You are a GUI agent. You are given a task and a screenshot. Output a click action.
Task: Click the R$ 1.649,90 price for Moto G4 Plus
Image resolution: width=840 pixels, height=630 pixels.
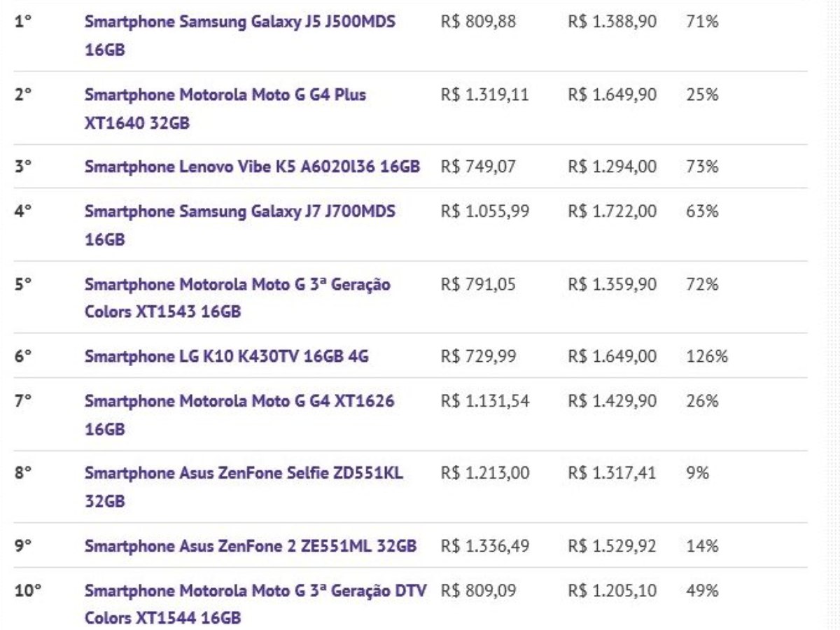612,94
